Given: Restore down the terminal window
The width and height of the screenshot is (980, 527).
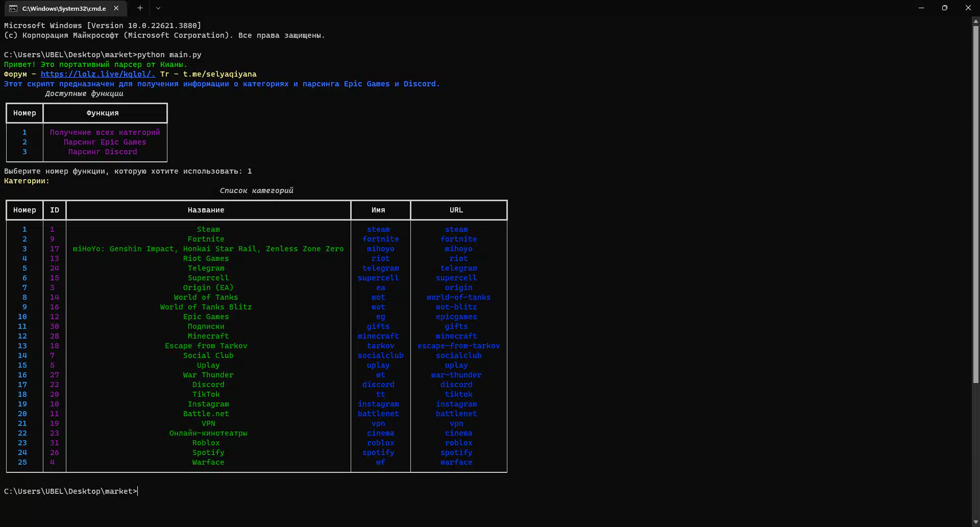Looking at the screenshot, I should click(945, 8).
